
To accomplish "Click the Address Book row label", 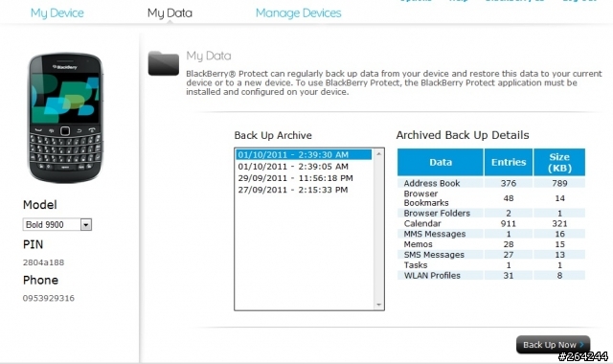I will 432,183.
